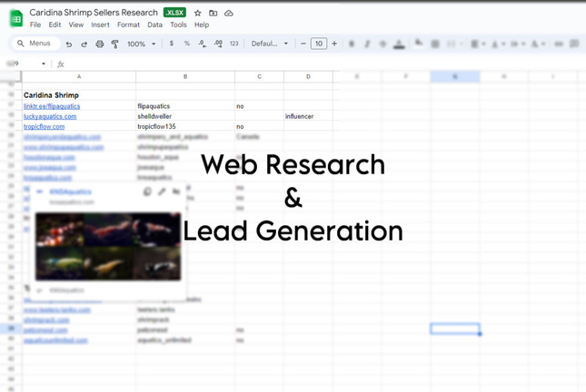Viewport: 586px width, 392px height.
Task: Open the borders tool
Action: tap(435, 44)
